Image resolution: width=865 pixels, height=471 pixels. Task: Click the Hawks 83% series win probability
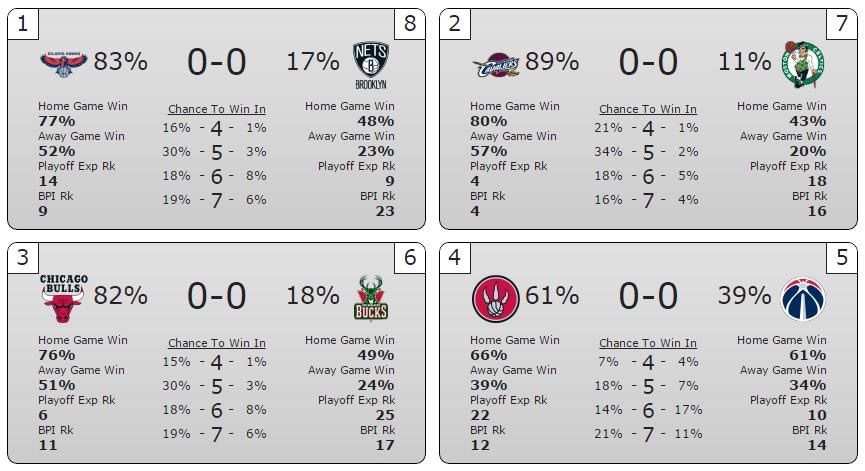pyautogui.click(x=121, y=61)
